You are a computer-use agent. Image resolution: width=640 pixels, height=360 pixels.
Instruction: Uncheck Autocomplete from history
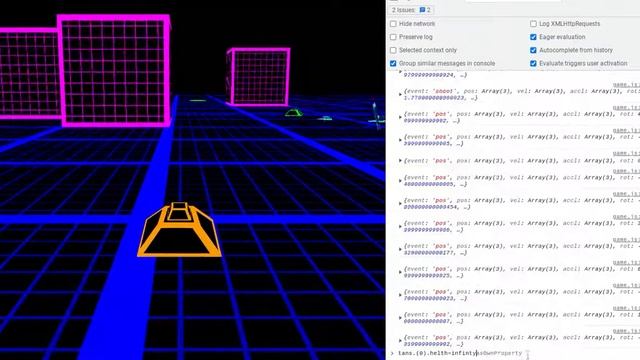click(533, 50)
